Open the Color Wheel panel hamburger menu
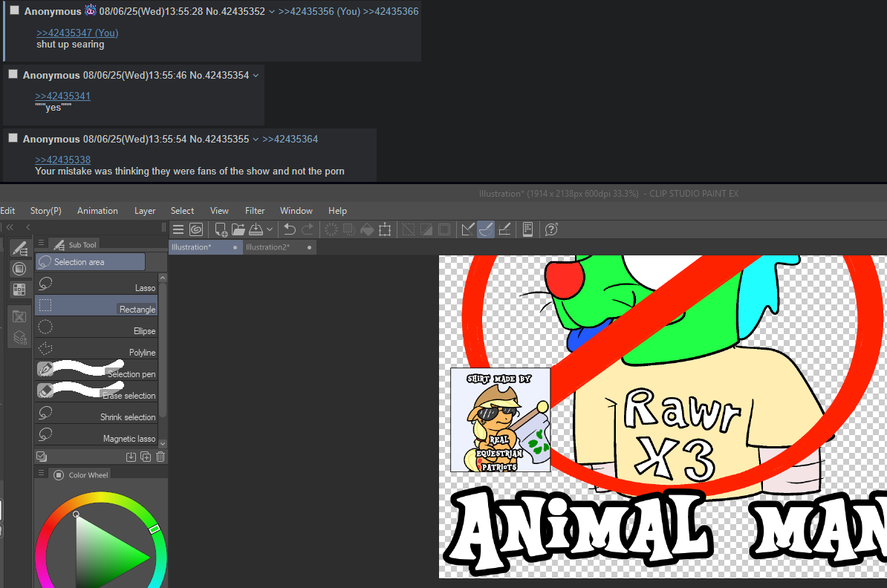 [41, 473]
